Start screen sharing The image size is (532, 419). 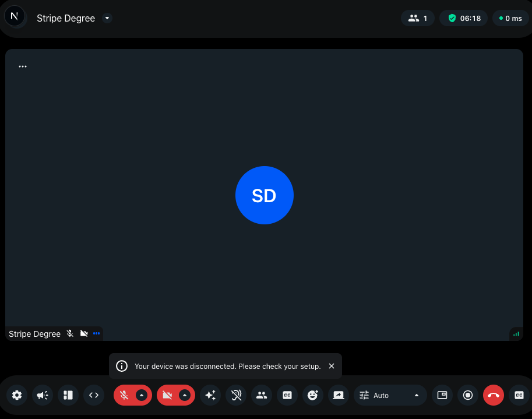click(x=339, y=395)
